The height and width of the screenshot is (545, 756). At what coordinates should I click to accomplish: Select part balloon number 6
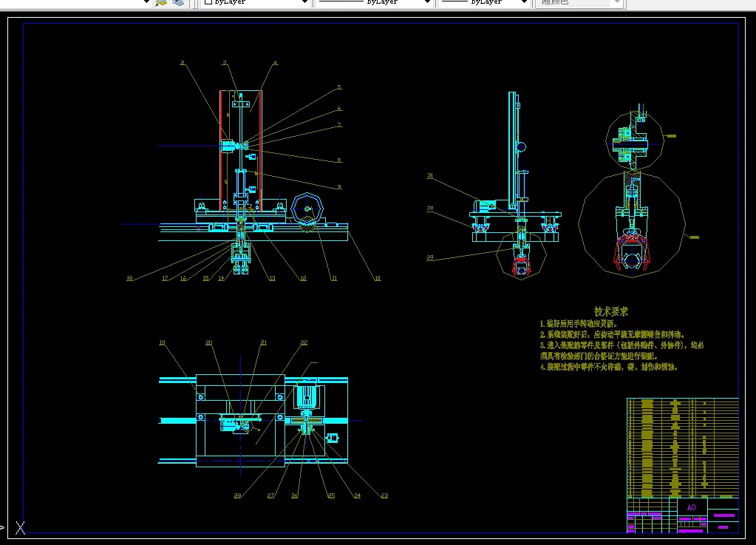(x=339, y=109)
